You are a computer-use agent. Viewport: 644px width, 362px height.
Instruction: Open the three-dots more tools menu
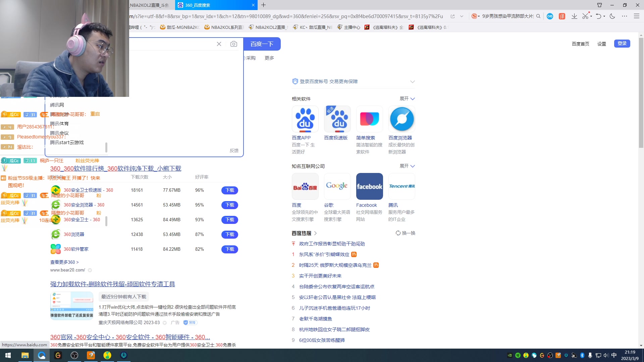[x=625, y=16]
